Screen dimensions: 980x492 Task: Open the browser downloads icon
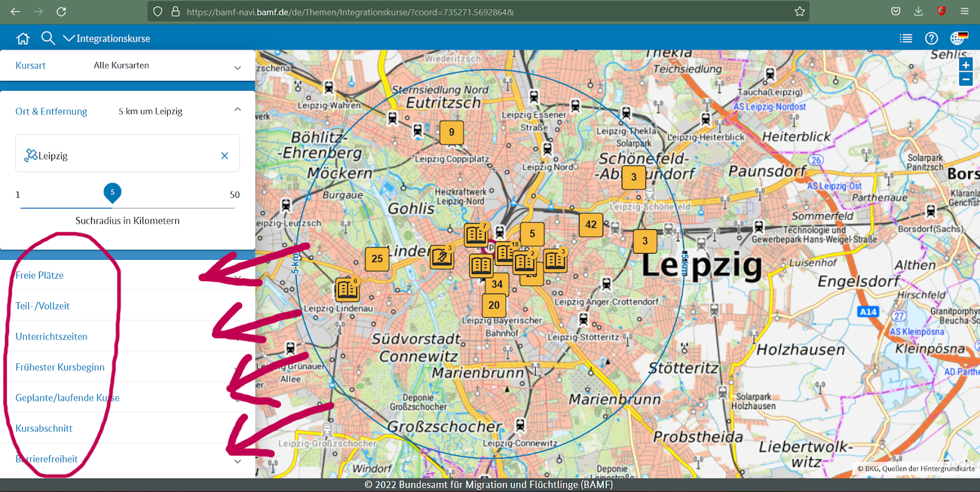click(x=918, y=12)
